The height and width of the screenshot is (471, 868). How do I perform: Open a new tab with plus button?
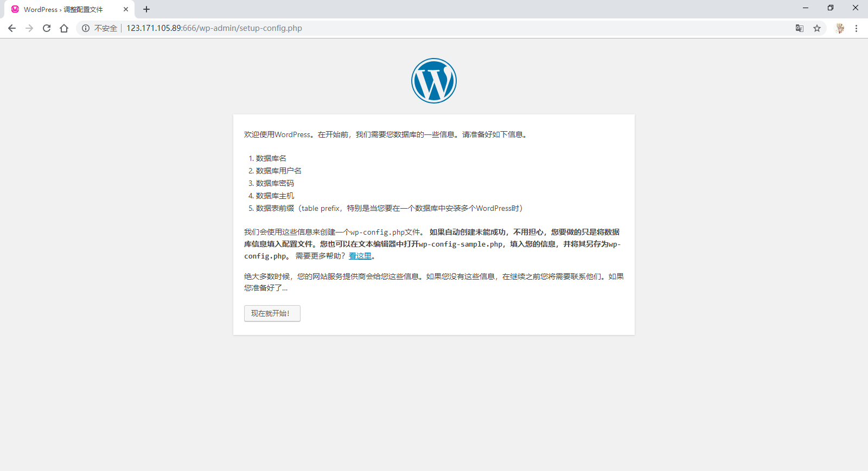[x=146, y=9]
